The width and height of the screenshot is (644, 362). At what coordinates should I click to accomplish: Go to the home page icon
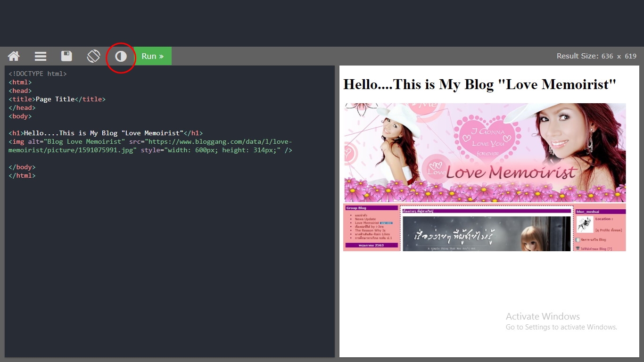14,56
